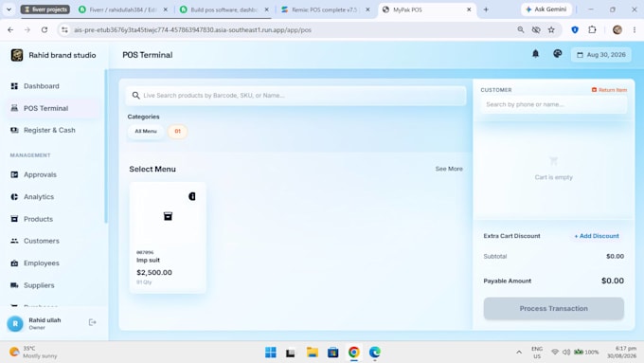
Task: Click the Return Item link
Action: click(x=610, y=90)
